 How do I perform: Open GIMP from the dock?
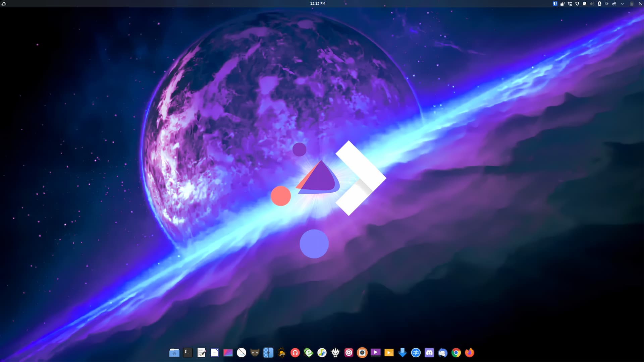(x=255, y=353)
